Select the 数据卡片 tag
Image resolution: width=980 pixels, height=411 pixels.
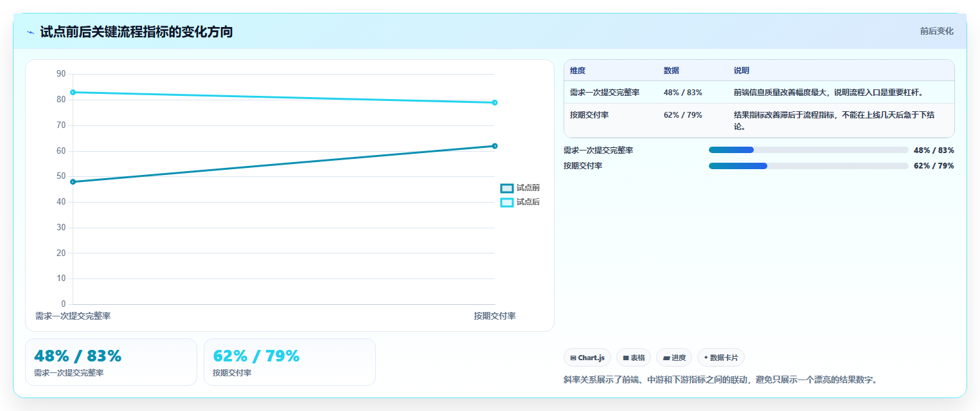pos(721,358)
